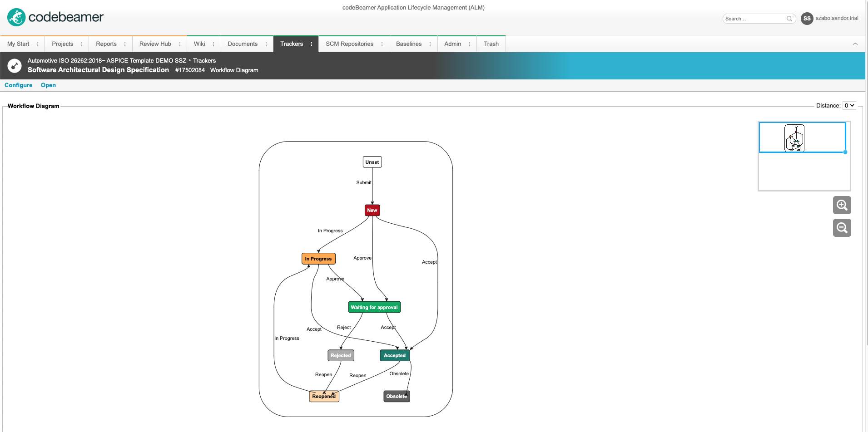Open the Projects tab options dots
Viewport: 868px width, 432px height.
coord(82,44)
